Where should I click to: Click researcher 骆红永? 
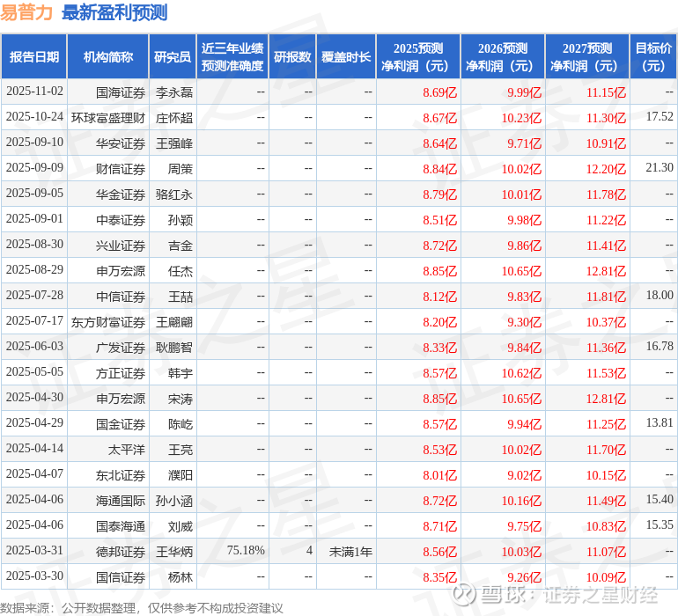174,194
